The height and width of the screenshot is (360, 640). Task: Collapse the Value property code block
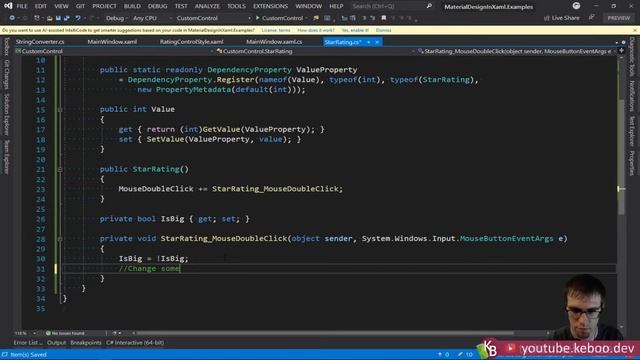click(60, 109)
